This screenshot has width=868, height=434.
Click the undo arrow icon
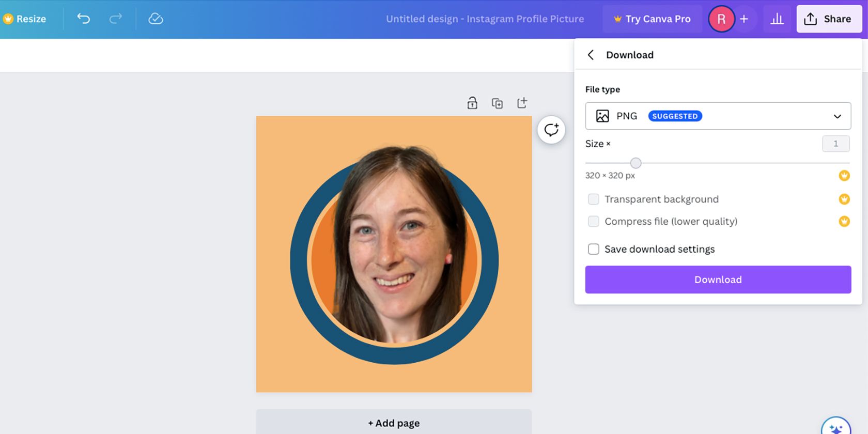pos(84,19)
